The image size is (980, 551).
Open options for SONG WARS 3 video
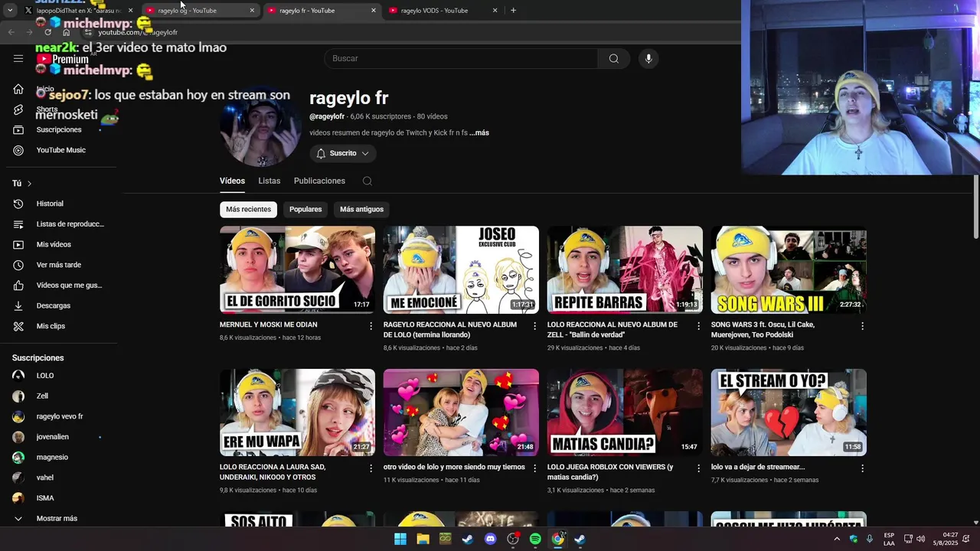(862, 326)
